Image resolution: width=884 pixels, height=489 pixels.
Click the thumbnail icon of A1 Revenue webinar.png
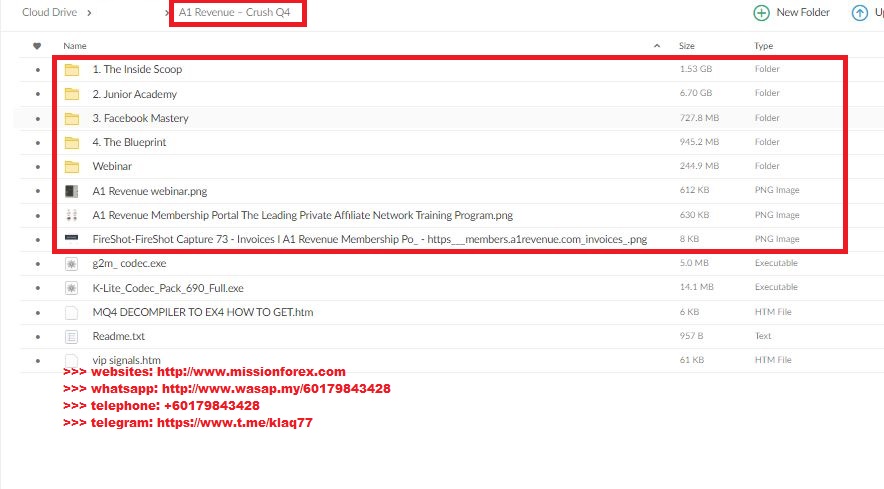[x=72, y=191]
